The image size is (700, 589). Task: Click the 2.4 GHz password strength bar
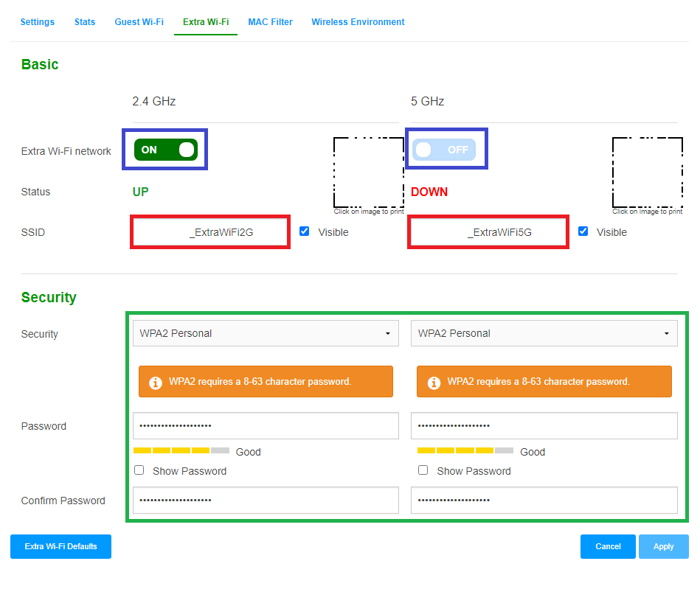[x=181, y=450]
